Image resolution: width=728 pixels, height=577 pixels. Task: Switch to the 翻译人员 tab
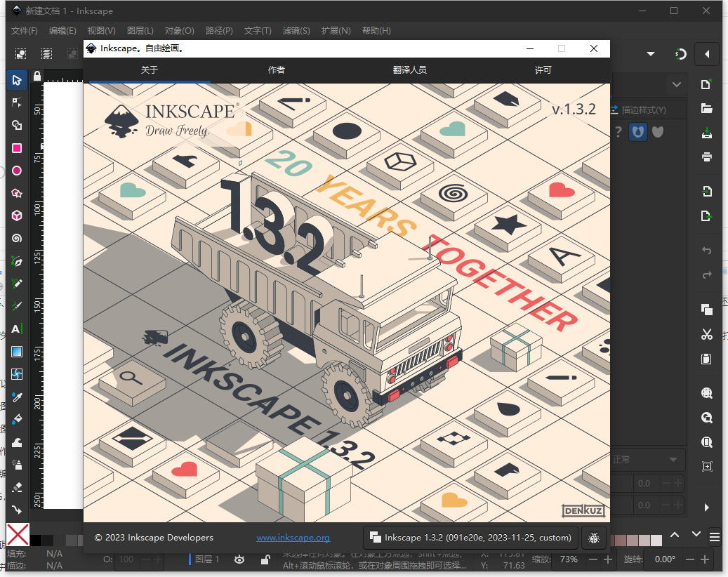click(x=409, y=70)
